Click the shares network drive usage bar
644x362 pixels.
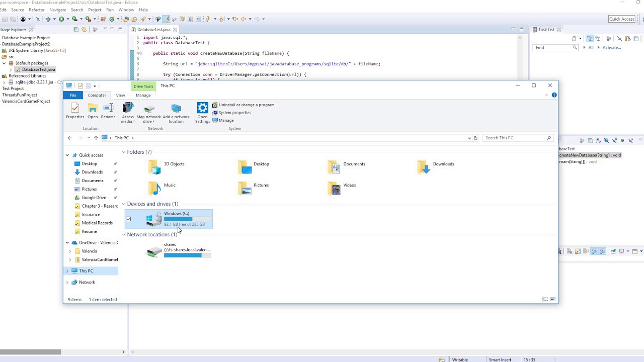(187, 255)
